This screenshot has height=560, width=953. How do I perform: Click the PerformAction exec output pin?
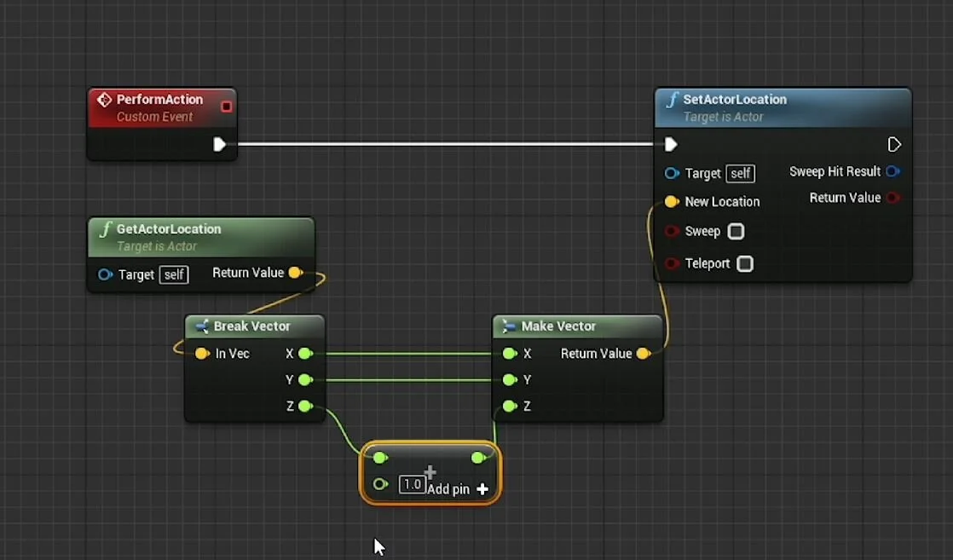click(221, 144)
